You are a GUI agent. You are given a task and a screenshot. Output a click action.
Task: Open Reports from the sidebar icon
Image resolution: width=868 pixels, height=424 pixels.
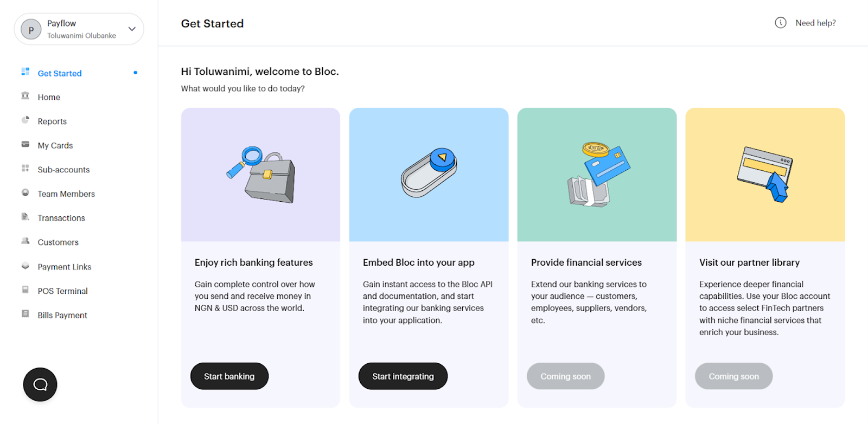[25, 121]
